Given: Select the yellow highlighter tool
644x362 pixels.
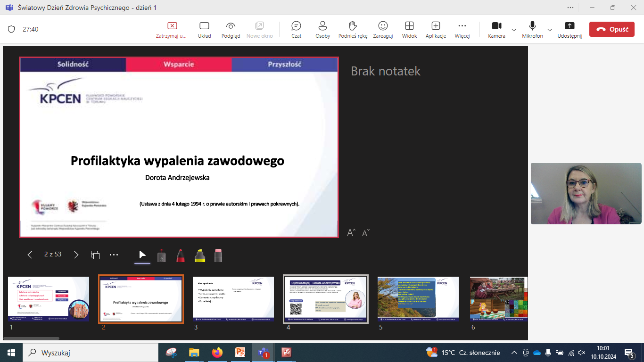Looking at the screenshot, I should click(200, 255).
